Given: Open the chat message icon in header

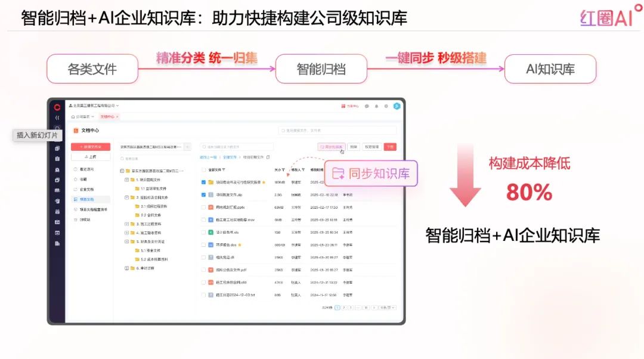Looking at the screenshot, I should click(367, 106).
